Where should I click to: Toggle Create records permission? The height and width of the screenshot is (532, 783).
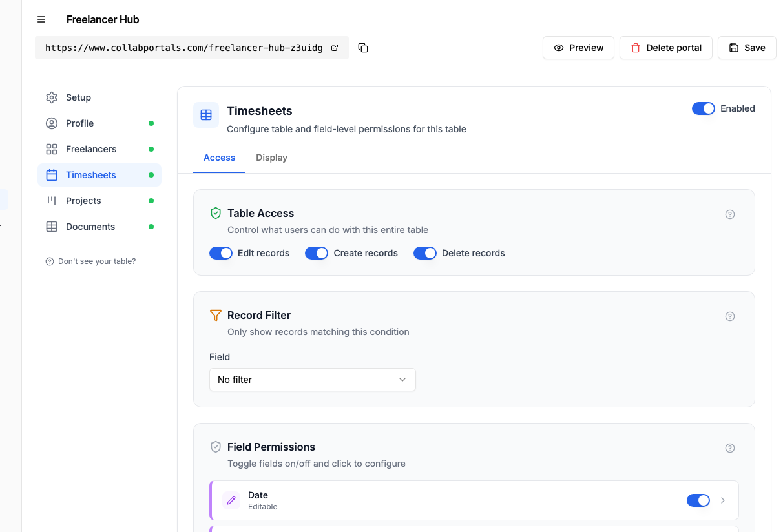pos(317,253)
